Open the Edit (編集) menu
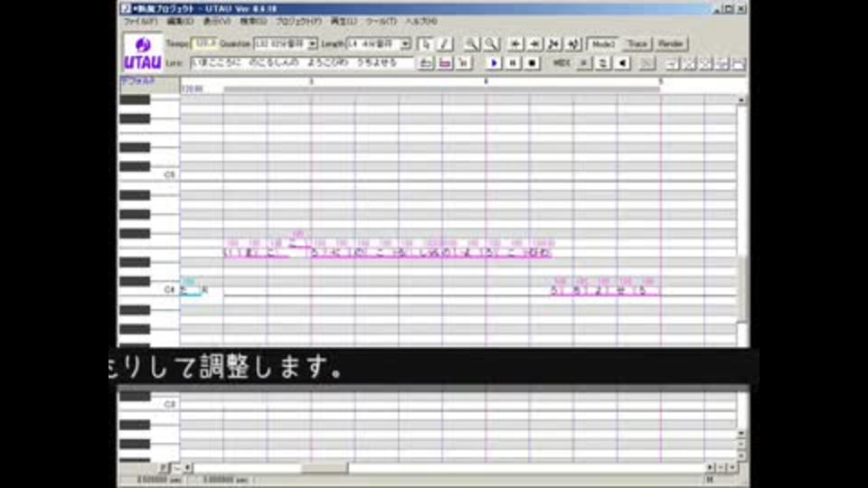 (x=180, y=22)
